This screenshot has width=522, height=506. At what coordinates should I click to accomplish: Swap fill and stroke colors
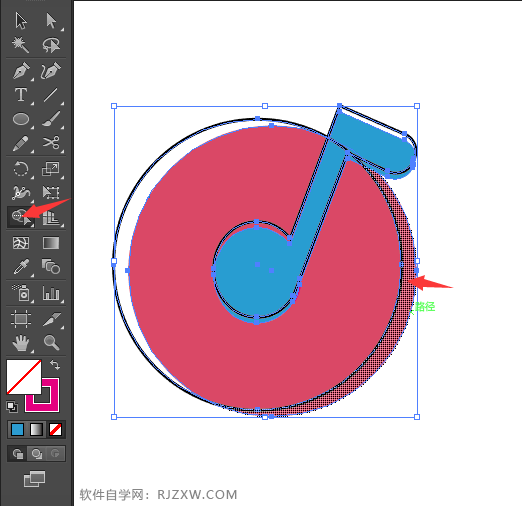tap(55, 365)
